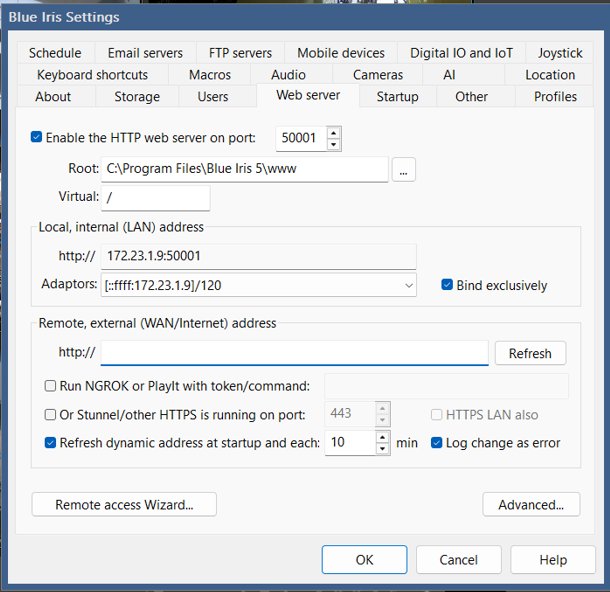Open the Users tab
The height and width of the screenshot is (592, 610).
pyautogui.click(x=213, y=96)
